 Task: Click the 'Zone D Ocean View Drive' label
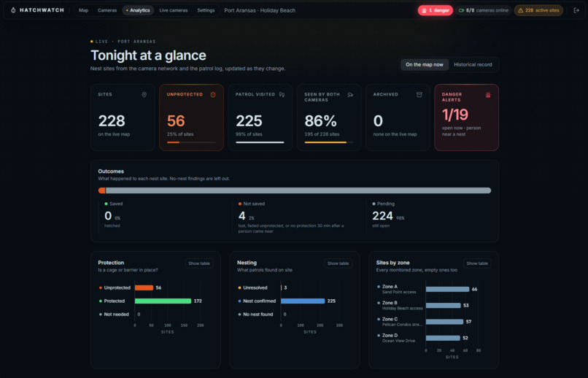398,338
